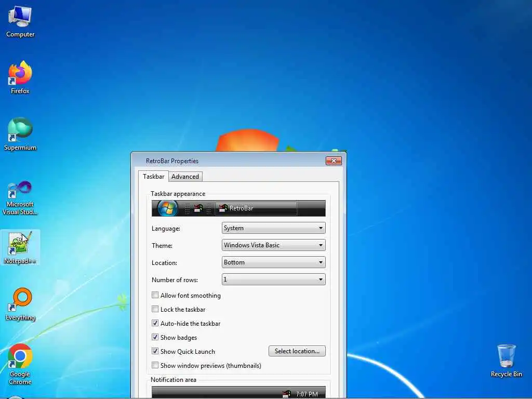The image size is (532, 399).
Task: Open the Number of rows dropdown
Action: click(x=273, y=279)
